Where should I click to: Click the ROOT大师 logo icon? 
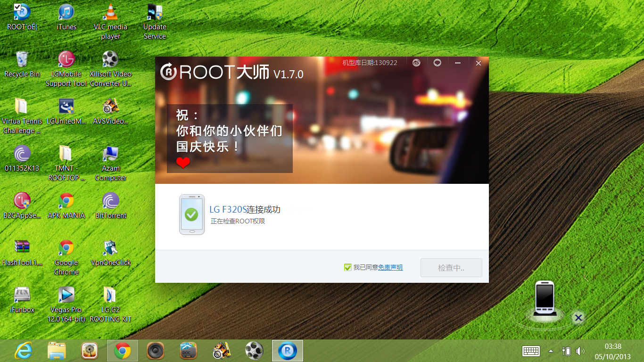pos(168,72)
